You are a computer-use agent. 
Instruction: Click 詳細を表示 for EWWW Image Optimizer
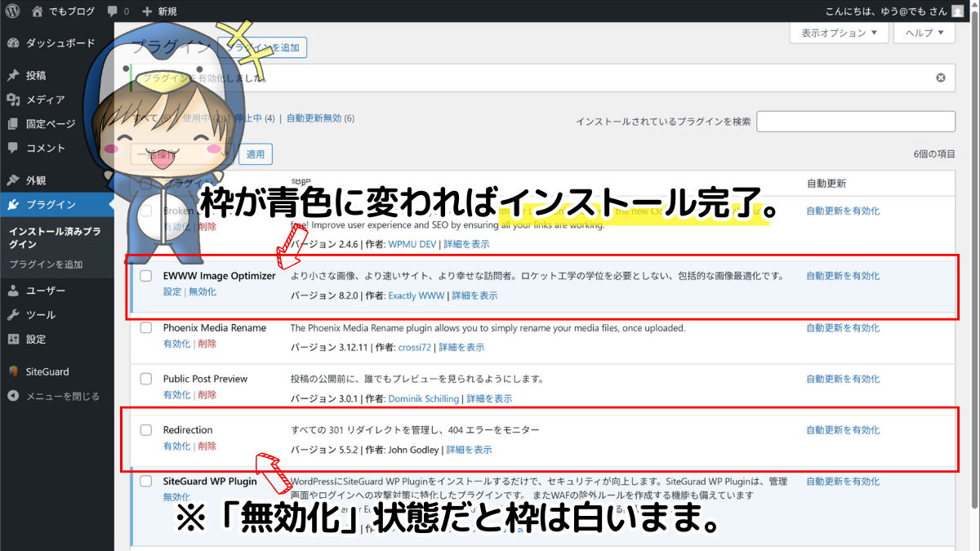474,295
